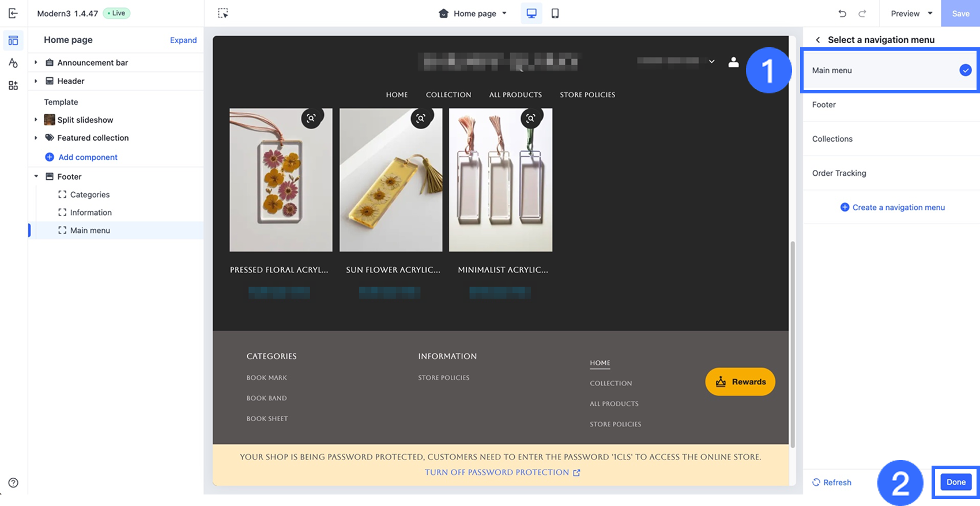Click the exit editor icon at top left
Viewport: 980px width, 506px height.
[13, 13]
